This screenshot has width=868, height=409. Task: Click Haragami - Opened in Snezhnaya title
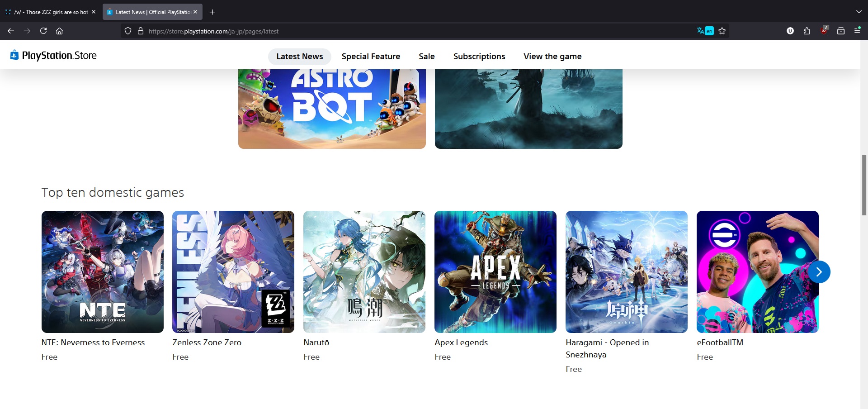coord(607,348)
